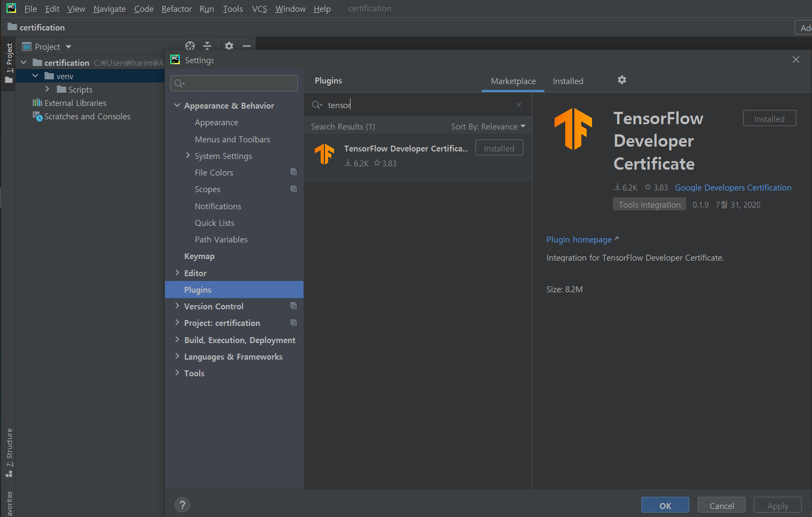Open the File menu
The width and height of the screenshot is (812, 517).
click(x=31, y=9)
